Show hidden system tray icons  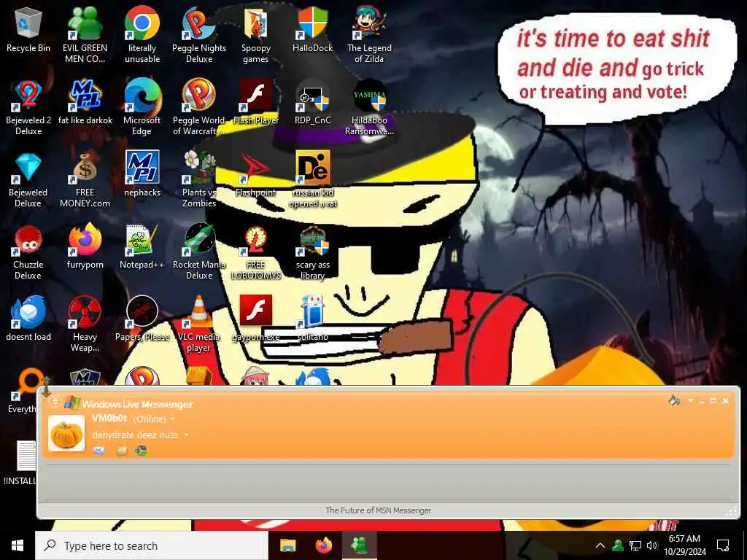(600, 545)
